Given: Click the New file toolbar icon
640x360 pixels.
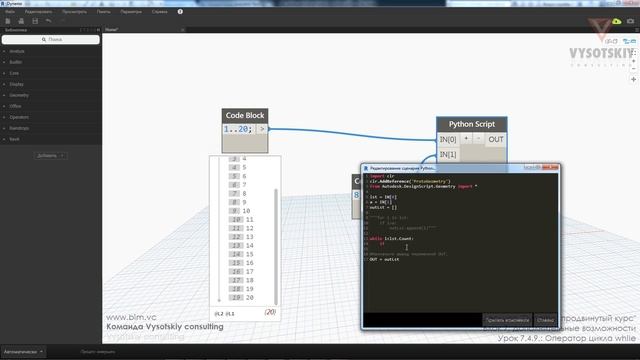Looking at the screenshot, I should coord(8,21).
